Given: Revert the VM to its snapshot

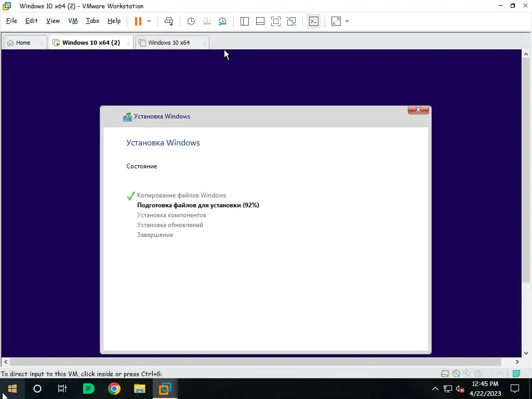Looking at the screenshot, I should [x=207, y=21].
